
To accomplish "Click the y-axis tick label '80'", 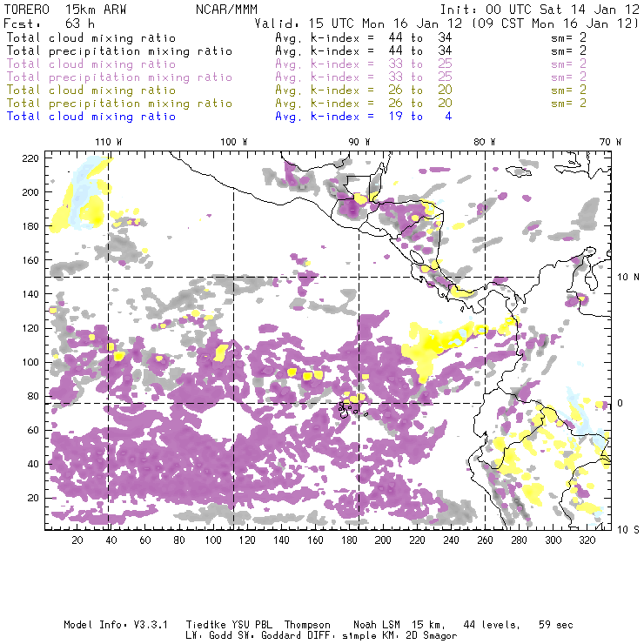I will (x=33, y=396).
